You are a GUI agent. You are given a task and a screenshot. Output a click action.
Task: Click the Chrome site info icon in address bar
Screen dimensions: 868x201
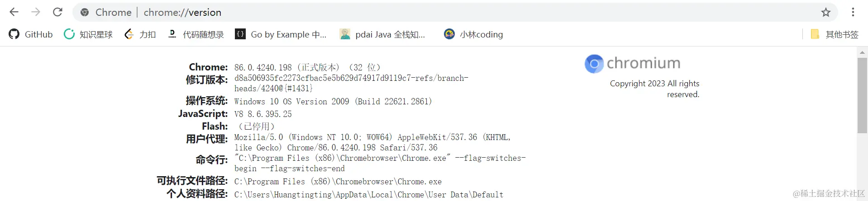pyautogui.click(x=85, y=12)
